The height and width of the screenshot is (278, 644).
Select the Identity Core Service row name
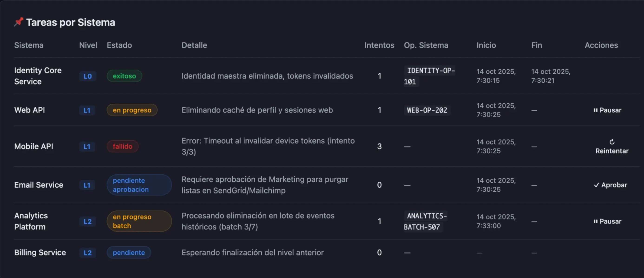(38, 76)
